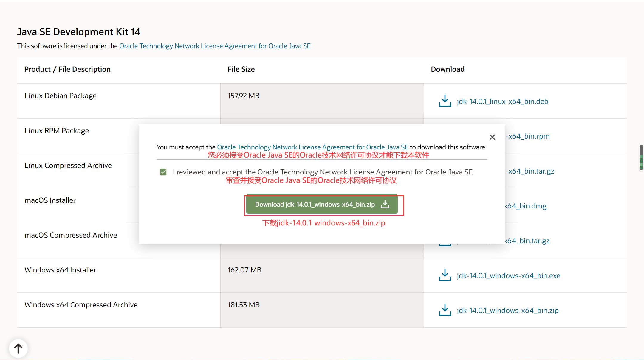Open the jdk-14.0.1_windows-x64_bin.zip table link
The height and width of the screenshot is (360, 644).
[507, 311]
